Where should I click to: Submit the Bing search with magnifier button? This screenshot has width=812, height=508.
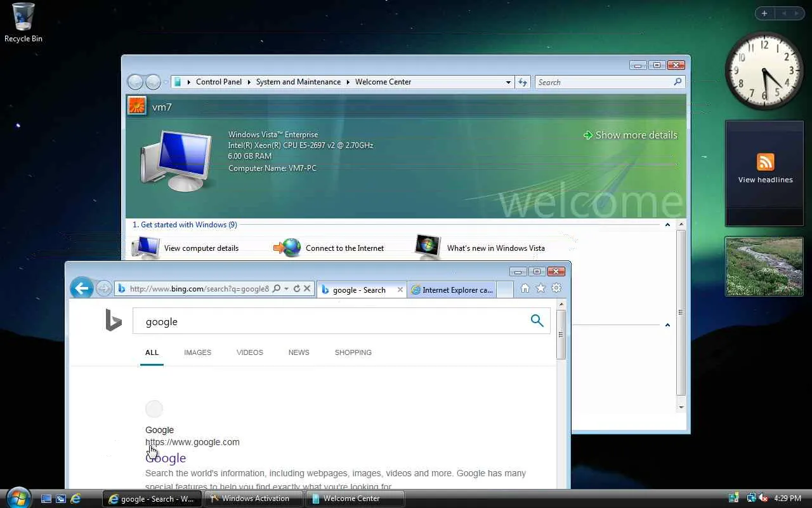[537, 321]
